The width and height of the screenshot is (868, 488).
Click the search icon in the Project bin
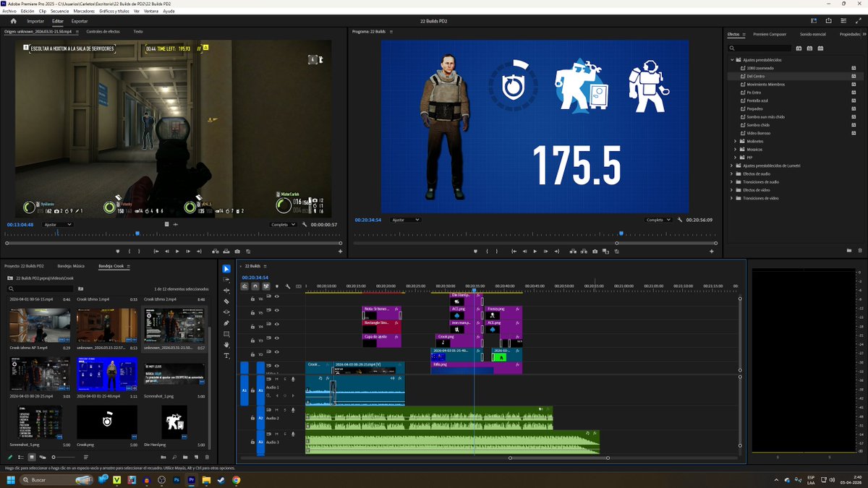point(11,288)
